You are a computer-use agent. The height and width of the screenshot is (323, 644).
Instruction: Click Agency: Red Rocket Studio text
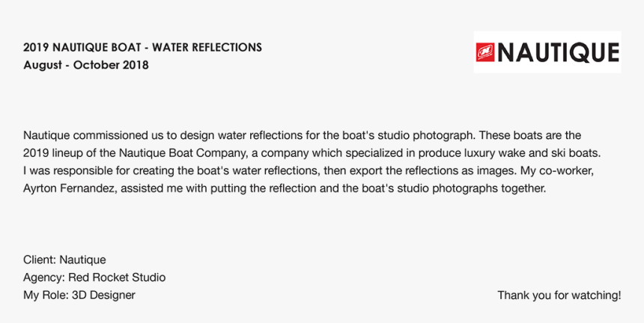click(x=94, y=277)
